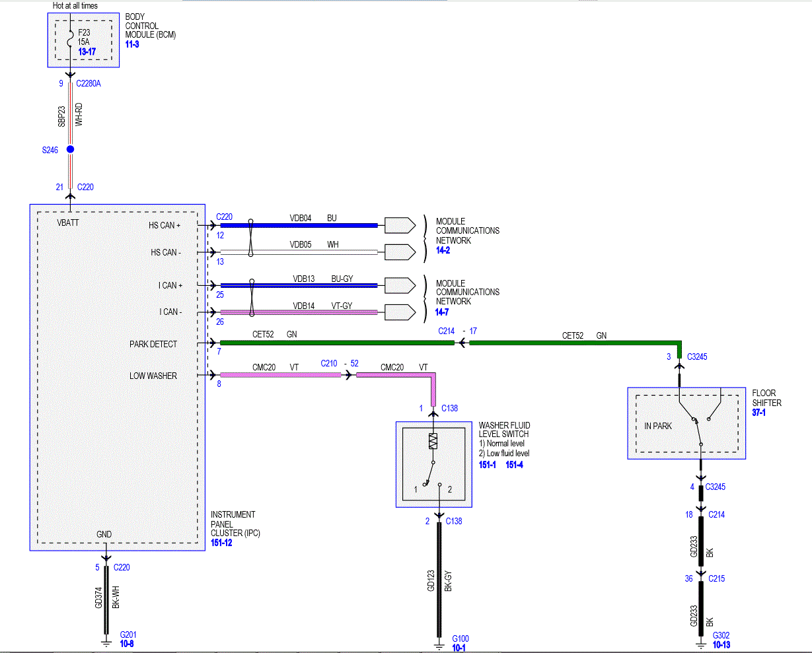Select the VDB04 BU blue wire
The image size is (812, 653).
[299, 225]
